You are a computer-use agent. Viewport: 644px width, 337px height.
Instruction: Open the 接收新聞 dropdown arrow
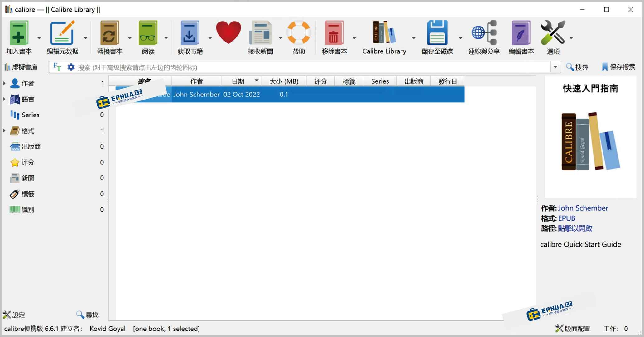click(x=280, y=38)
